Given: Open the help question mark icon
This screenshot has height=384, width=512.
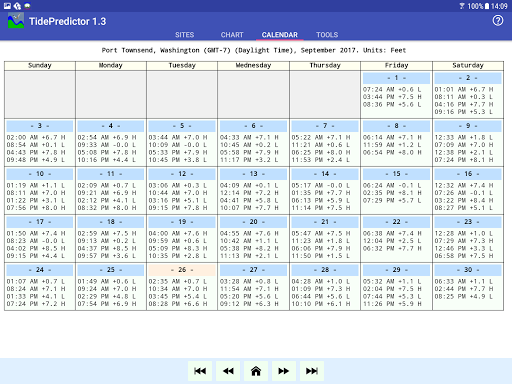Looking at the screenshot, I should (498, 21).
